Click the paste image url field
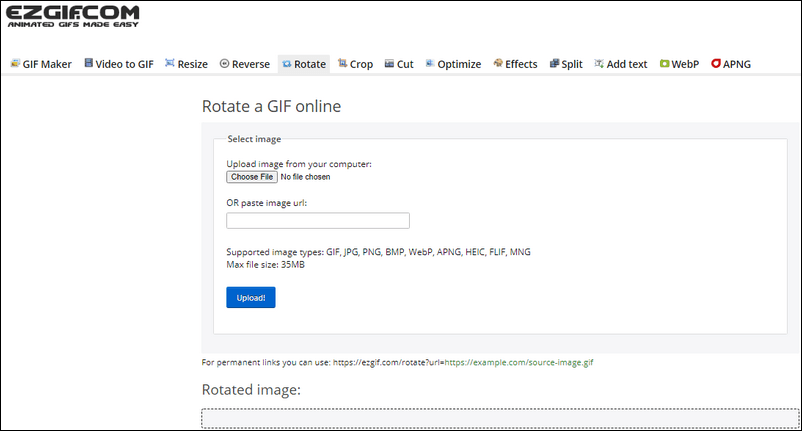 tap(318, 220)
